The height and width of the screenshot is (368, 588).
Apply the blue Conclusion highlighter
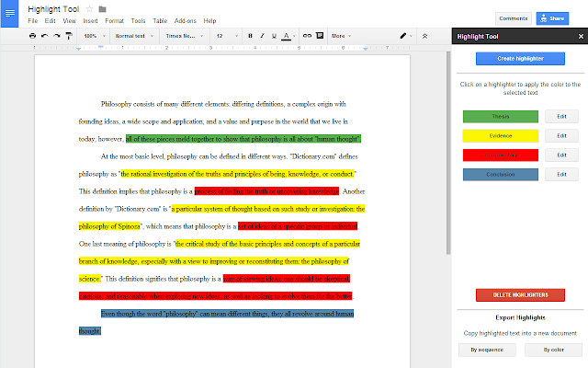[x=500, y=175]
